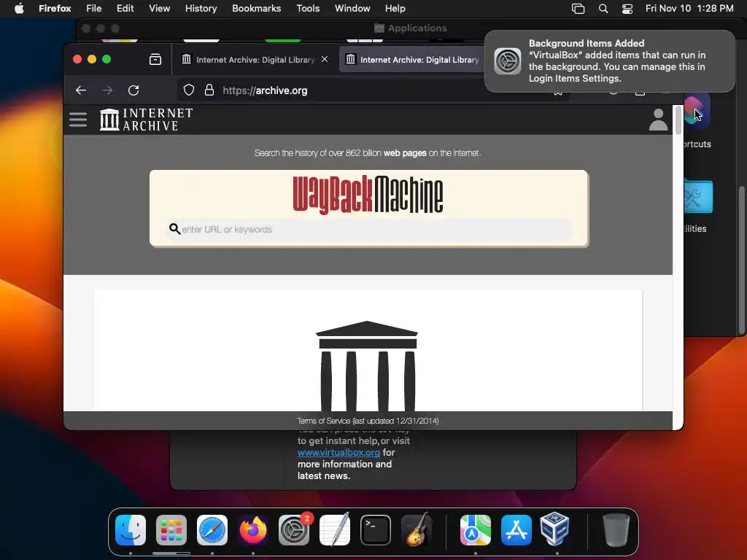Minimize the Firefox window with yellow button
The width and height of the screenshot is (747, 560).
(92, 59)
